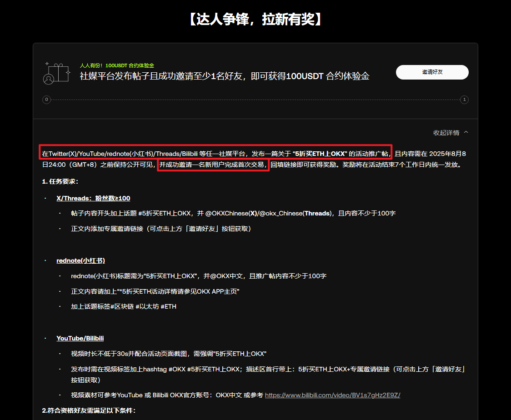This screenshot has width=511, height=420.
Task: Click the line 加上话题标签#区块链 #以太坊 #ETH
Action: click(x=124, y=307)
